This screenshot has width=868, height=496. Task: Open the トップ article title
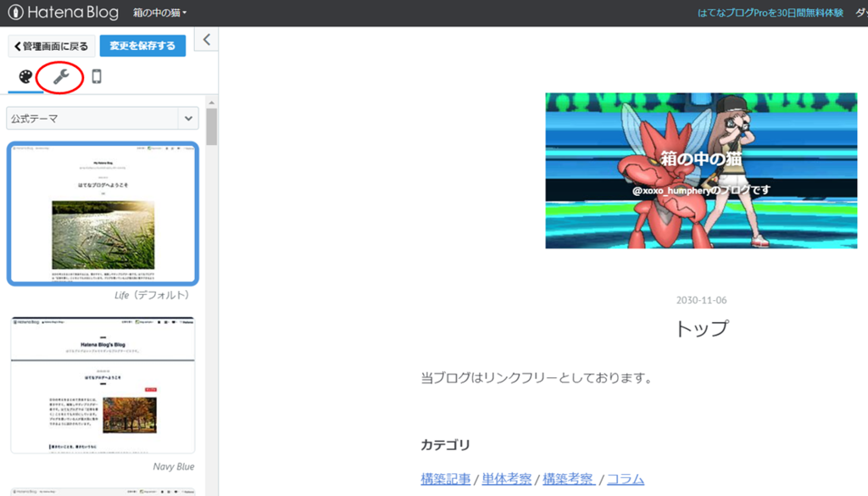(701, 329)
